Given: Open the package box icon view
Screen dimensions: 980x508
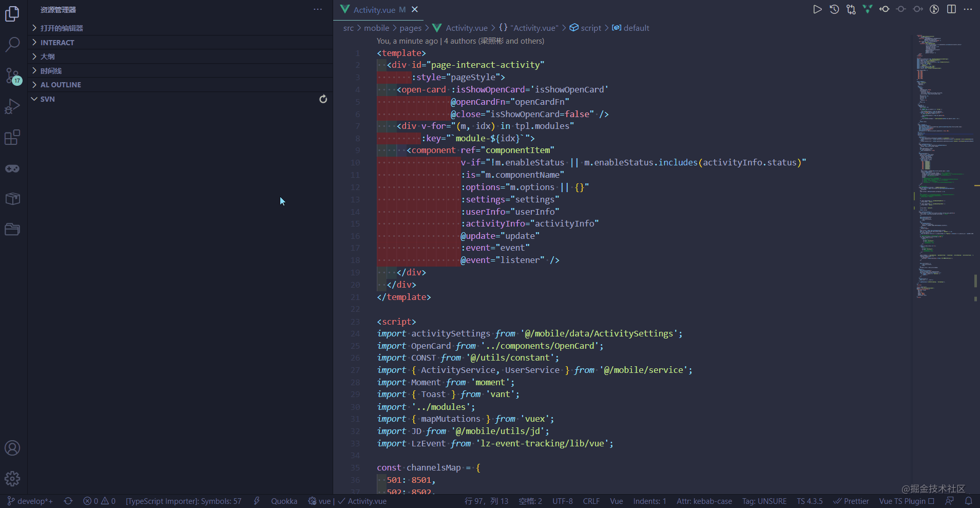Looking at the screenshot, I should (x=12, y=199).
